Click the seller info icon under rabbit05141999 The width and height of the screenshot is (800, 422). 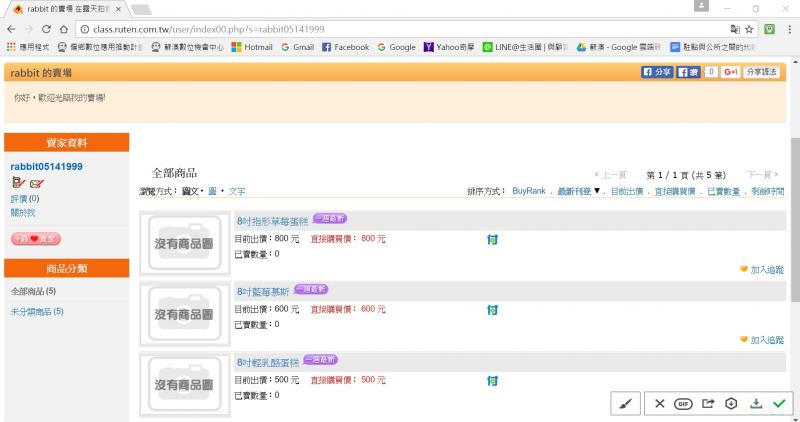coord(18,183)
